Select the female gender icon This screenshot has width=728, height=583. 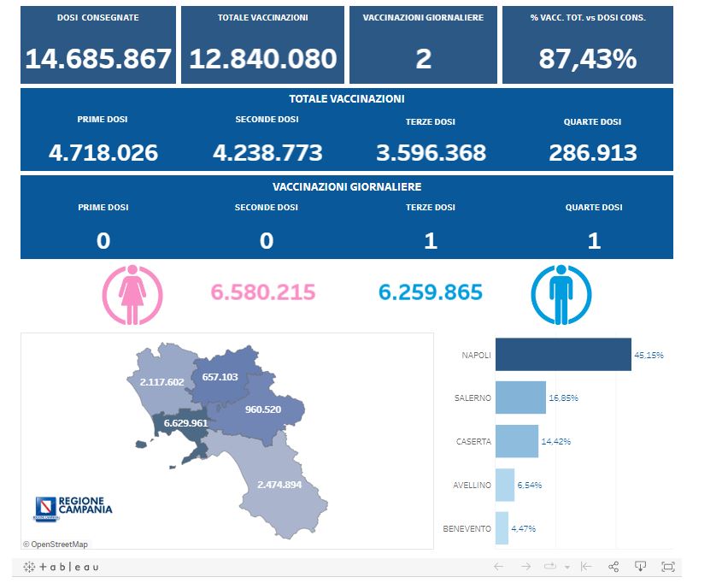132,295
